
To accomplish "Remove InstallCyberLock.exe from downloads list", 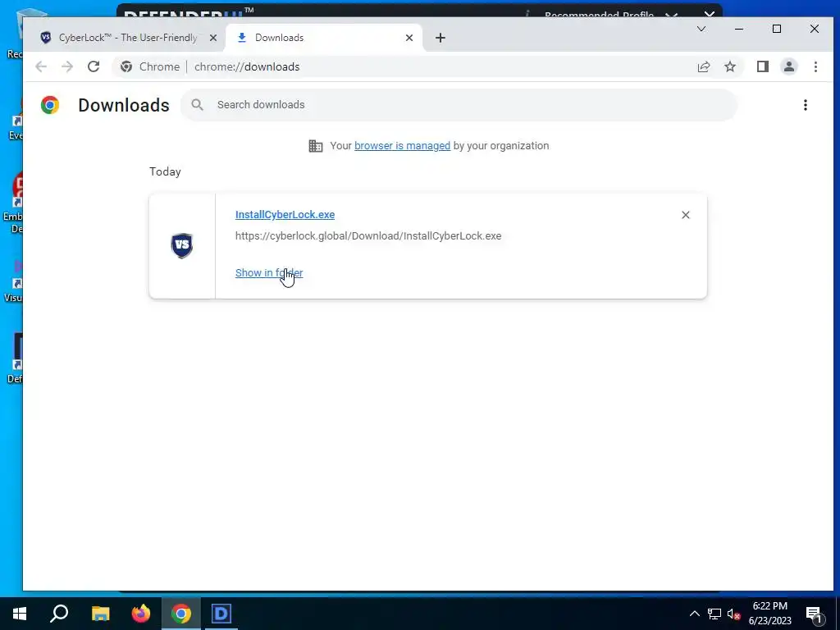I will [x=685, y=215].
